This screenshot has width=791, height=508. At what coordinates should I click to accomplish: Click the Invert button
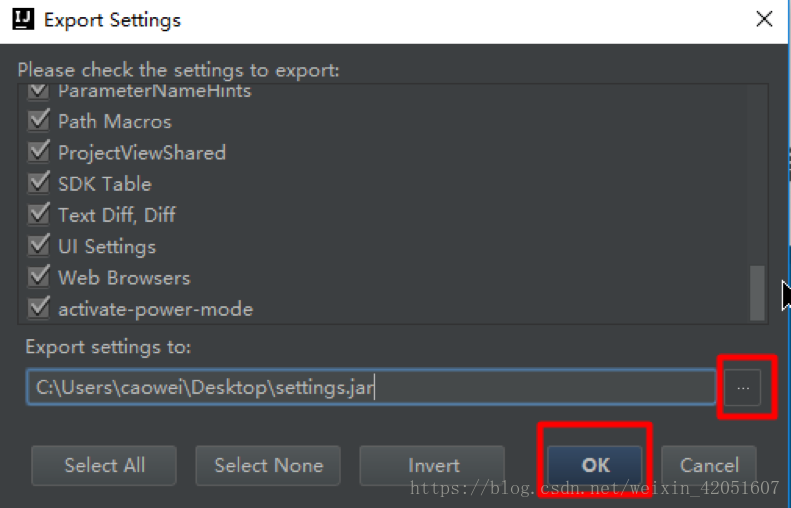tap(433, 465)
